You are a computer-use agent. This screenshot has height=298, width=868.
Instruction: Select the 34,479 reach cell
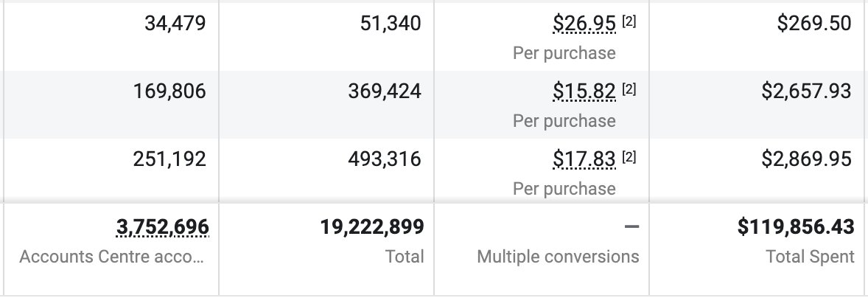click(175, 24)
